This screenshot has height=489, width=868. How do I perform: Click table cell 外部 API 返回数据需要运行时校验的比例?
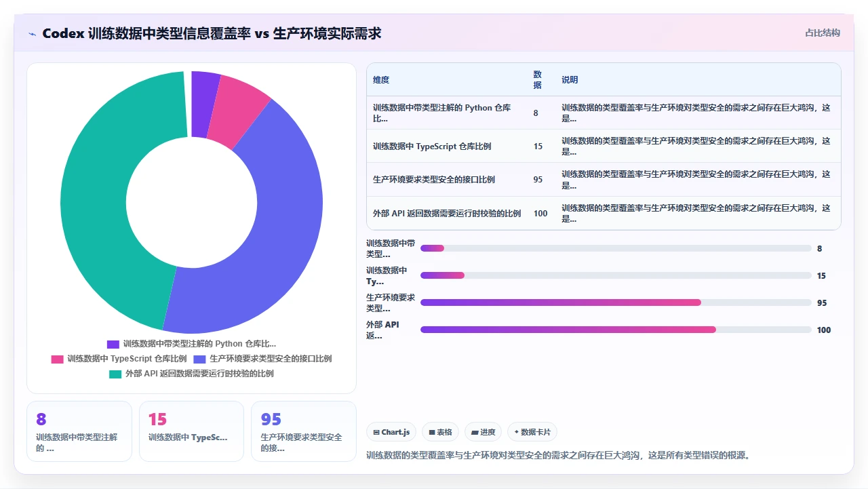(x=447, y=214)
